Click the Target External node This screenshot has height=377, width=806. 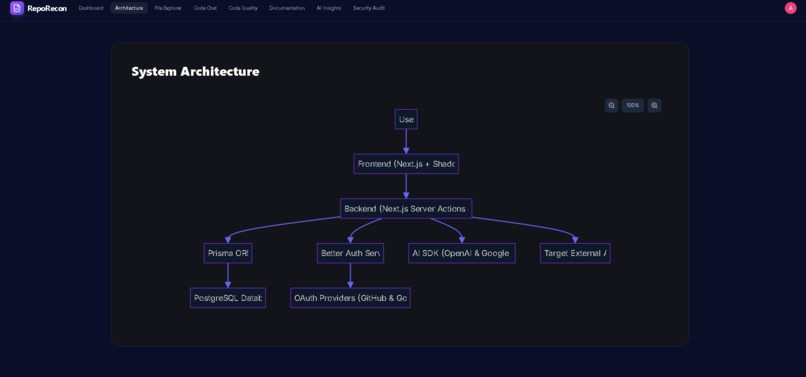575,254
